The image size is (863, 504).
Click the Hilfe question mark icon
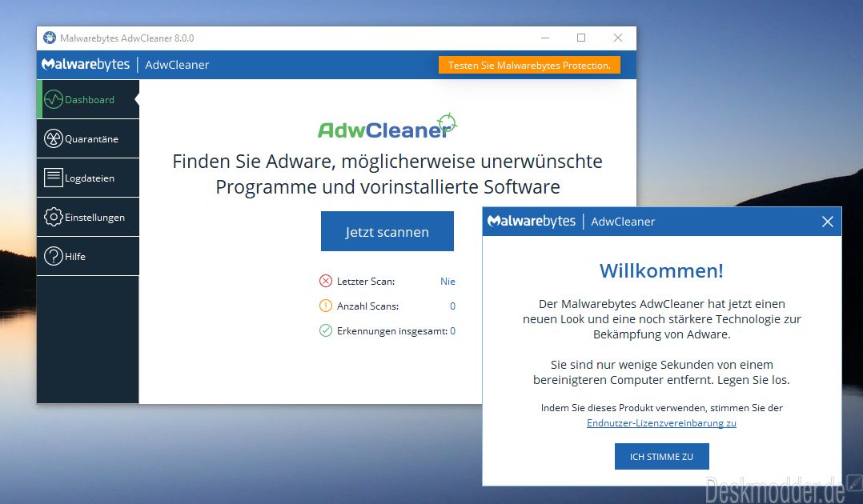pyautogui.click(x=54, y=257)
